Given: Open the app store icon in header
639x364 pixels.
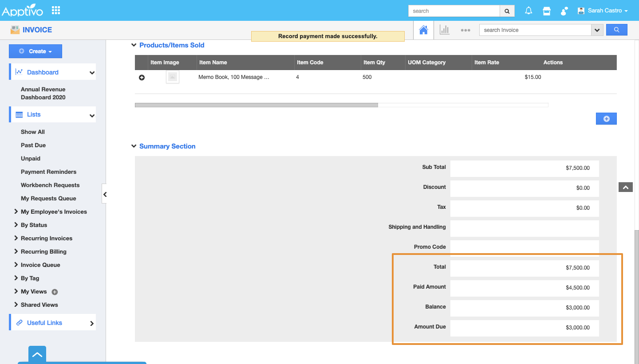Looking at the screenshot, I should coord(547,11).
